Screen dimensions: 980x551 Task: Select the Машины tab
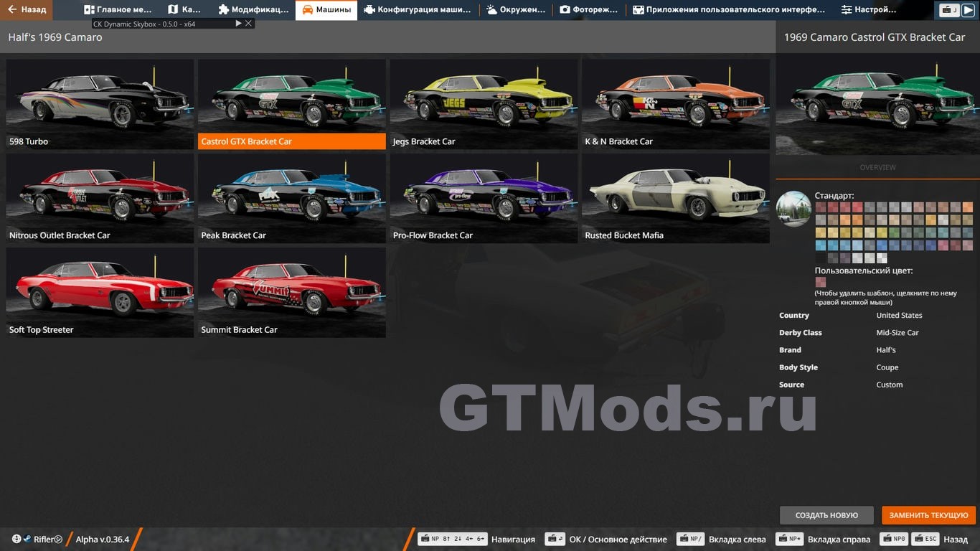[x=326, y=10]
